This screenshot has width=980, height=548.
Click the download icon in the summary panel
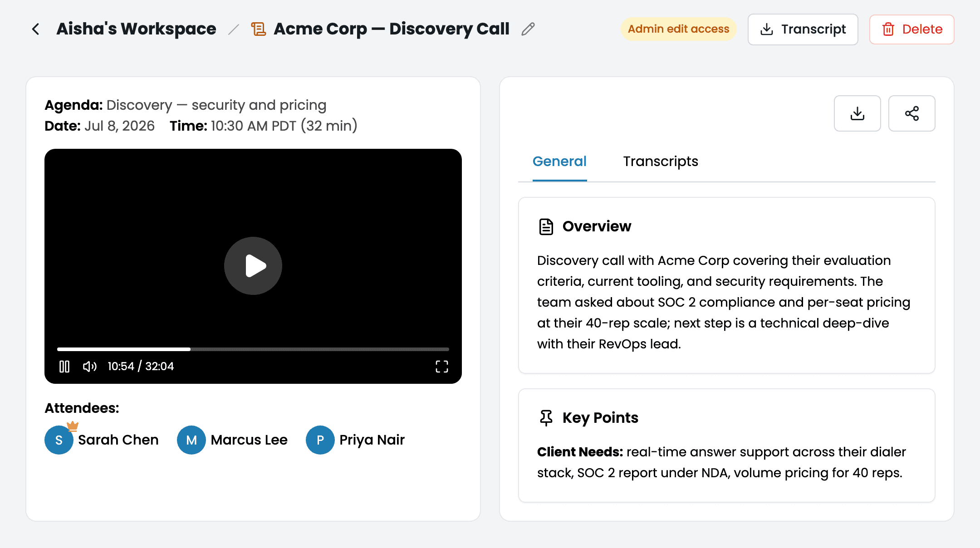(x=857, y=113)
